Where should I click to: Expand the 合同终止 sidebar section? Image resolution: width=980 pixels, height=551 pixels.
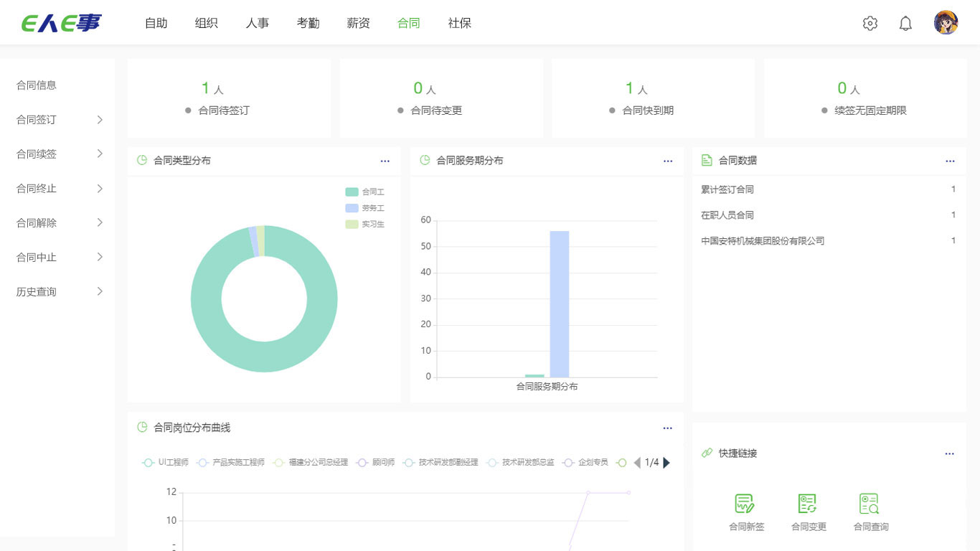pyautogui.click(x=57, y=189)
